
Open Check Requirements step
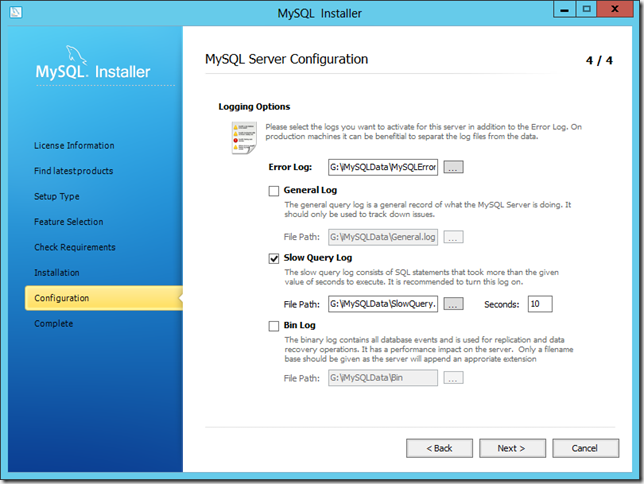pos(75,247)
